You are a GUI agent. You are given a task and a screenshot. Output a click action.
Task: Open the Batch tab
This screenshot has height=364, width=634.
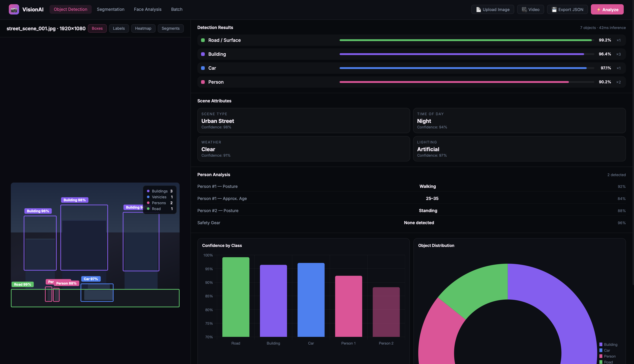click(x=177, y=9)
